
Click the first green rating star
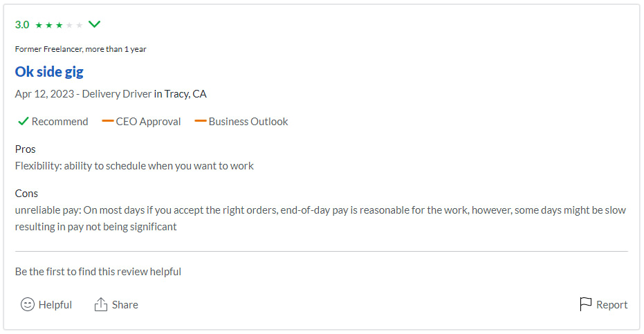tap(39, 25)
